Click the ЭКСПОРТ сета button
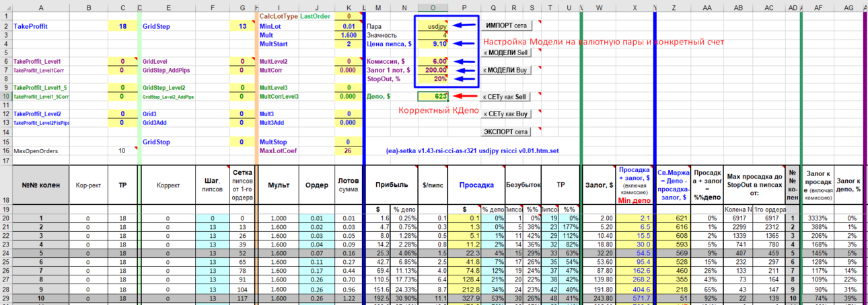Image resolution: width=868 pixels, height=305 pixels. (x=505, y=132)
